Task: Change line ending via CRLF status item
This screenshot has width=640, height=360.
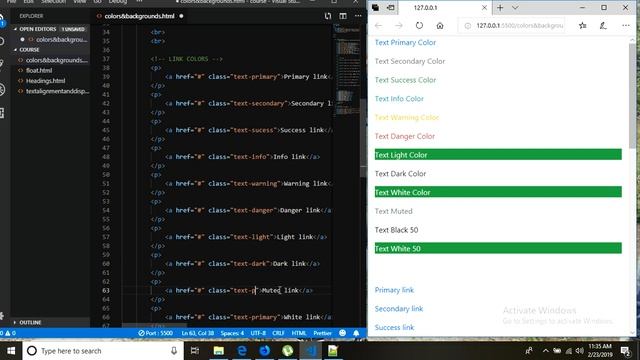Action: (x=278, y=333)
